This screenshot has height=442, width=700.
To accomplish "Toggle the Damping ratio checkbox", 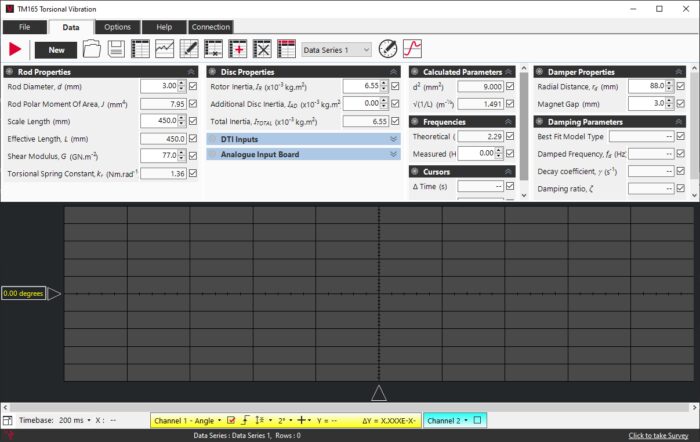I will tap(680, 188).
